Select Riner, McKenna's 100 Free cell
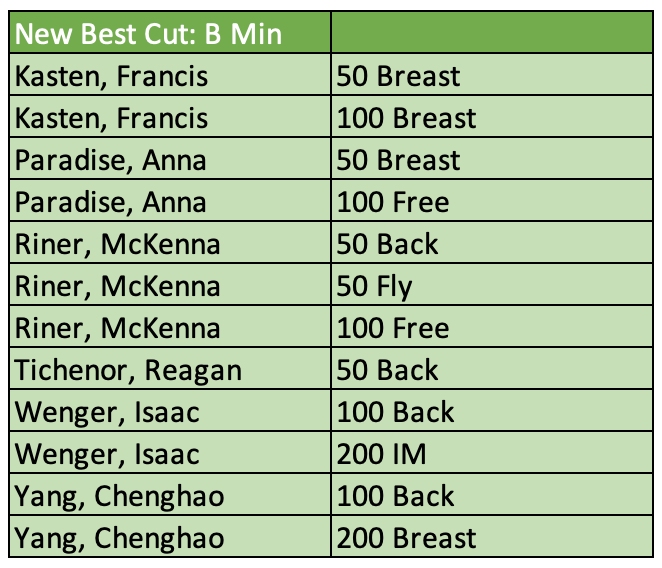The width and height of the screenshot is (662, 568). click(x=493, y=329)
